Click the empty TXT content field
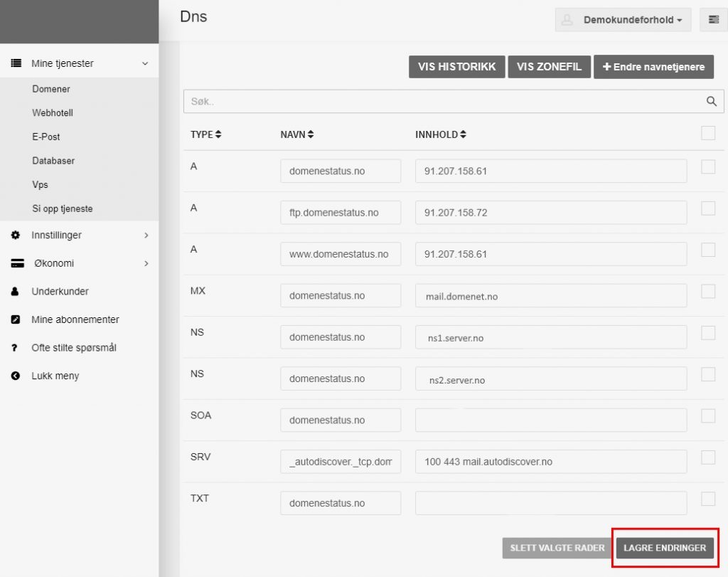Viewport: 728px width, 577px height. (551, 503)
